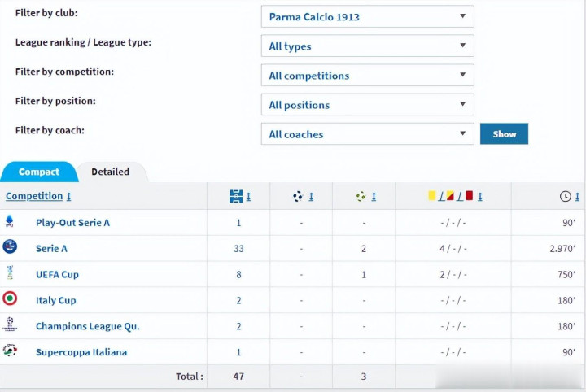Sort by assists column icon
This screenshot has height=392, width=586.
pos(361,196)
